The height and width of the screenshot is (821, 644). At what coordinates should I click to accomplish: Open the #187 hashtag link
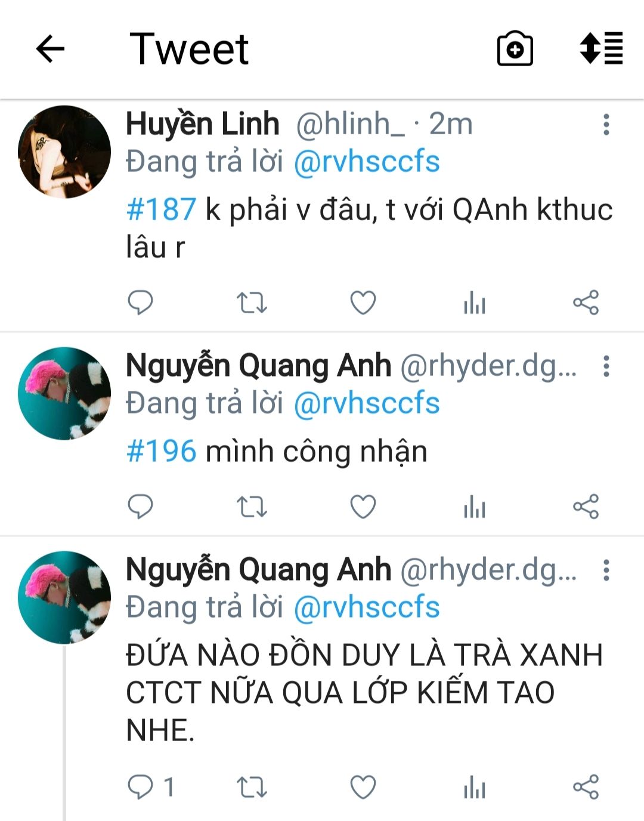(x=161, y=209)
